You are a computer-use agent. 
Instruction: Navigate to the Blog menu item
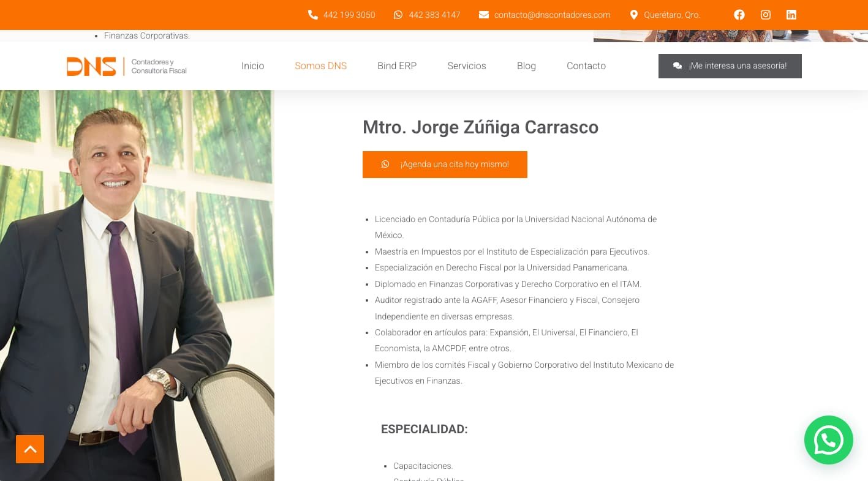point(526,66)
